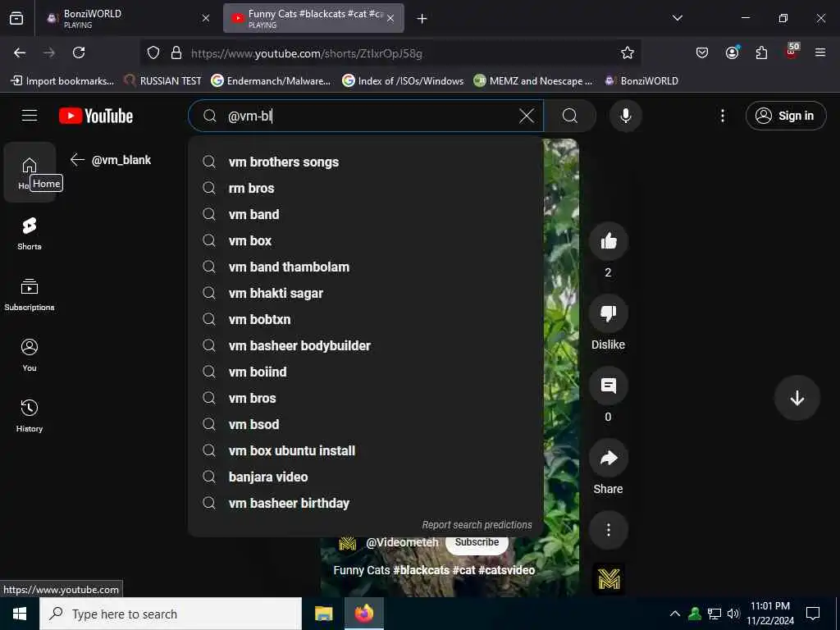Viewport: 840px width, 630px height.
Task: Open Subscriptions in the sidebar
Action: [30, 294]
